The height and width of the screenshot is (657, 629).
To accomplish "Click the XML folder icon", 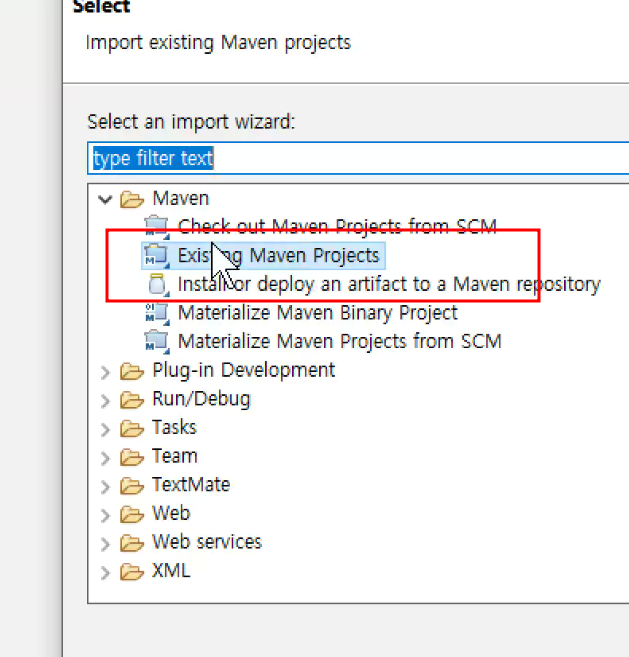I will pos(132,572).
